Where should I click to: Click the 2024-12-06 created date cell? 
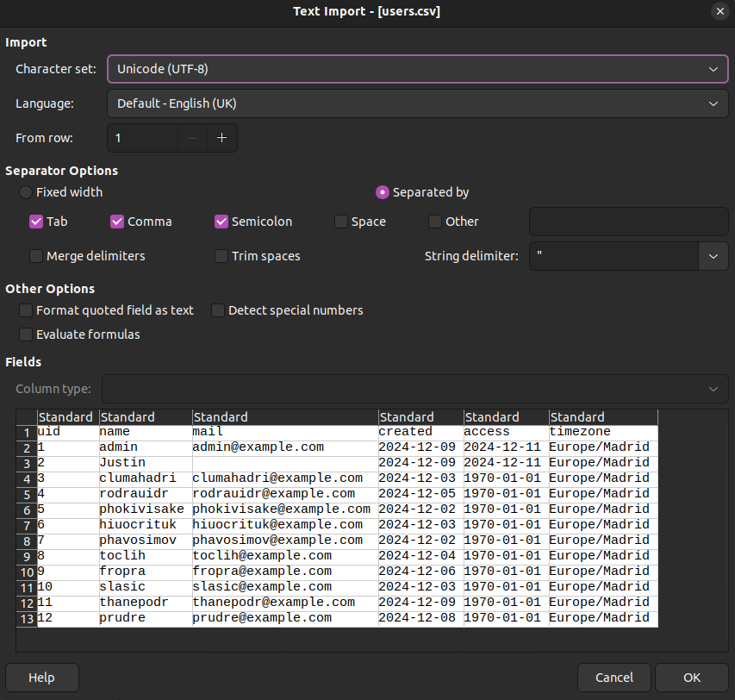(x=421, y=572)
